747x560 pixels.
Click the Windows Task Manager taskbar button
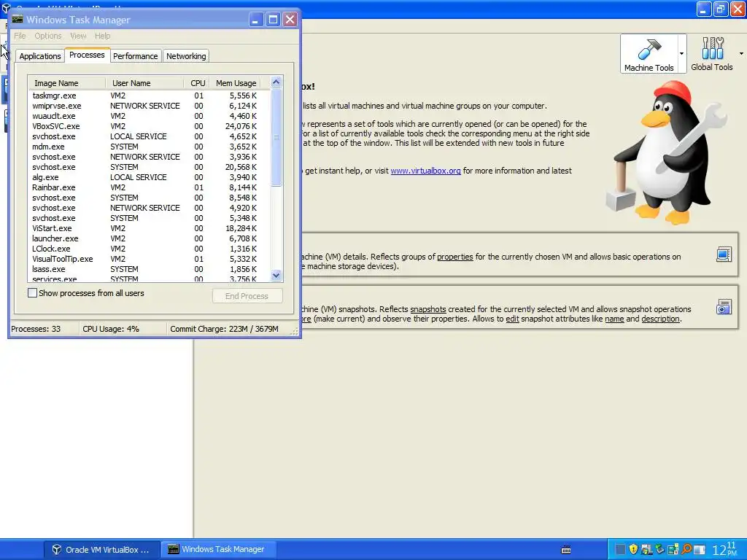[218, 550]
